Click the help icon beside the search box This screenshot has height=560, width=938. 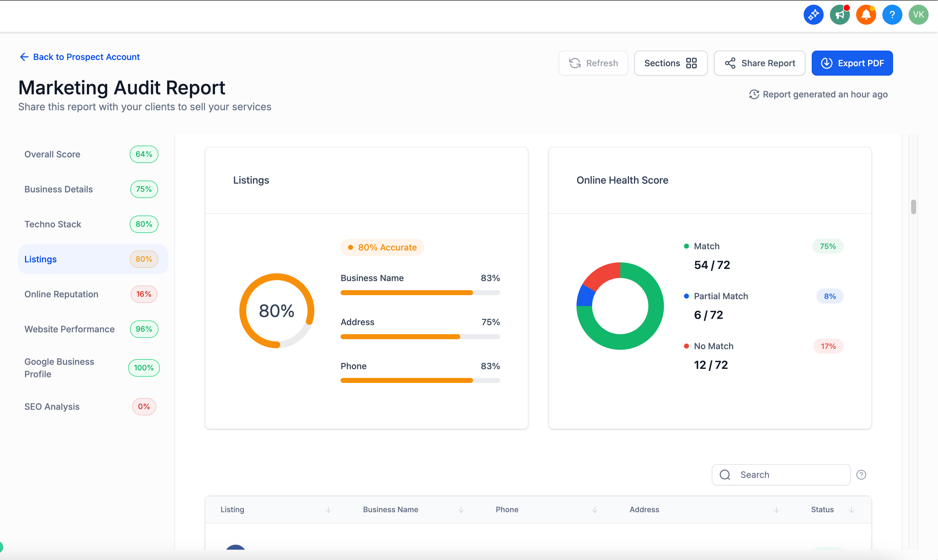[861, 474]
